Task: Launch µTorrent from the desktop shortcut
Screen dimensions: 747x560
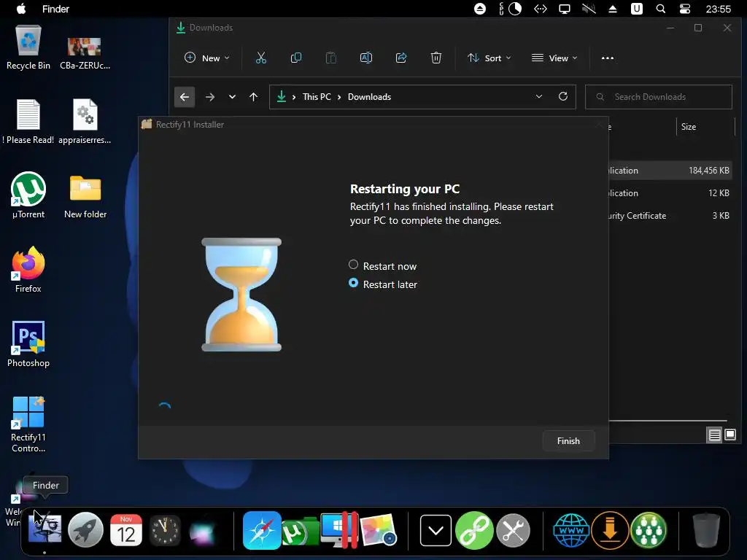Action: tap(28, 195)
